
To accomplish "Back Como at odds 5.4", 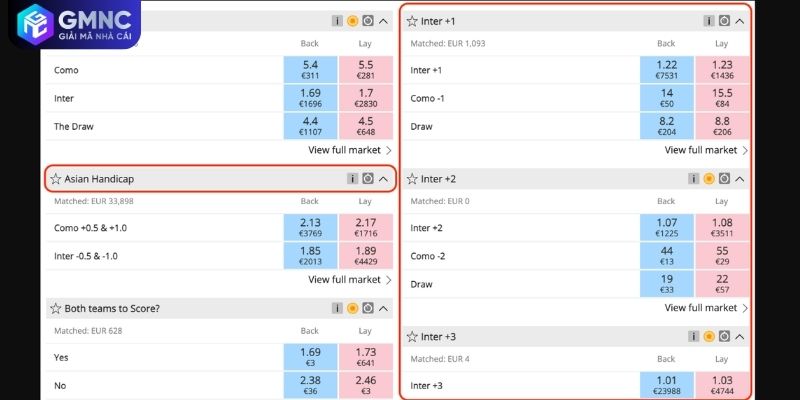I will tap(310, 69).
